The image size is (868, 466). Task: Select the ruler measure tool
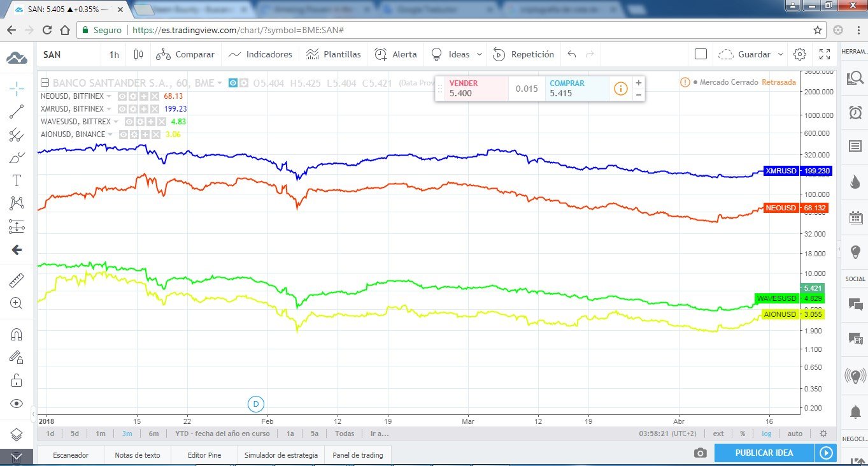click(17, 280)
